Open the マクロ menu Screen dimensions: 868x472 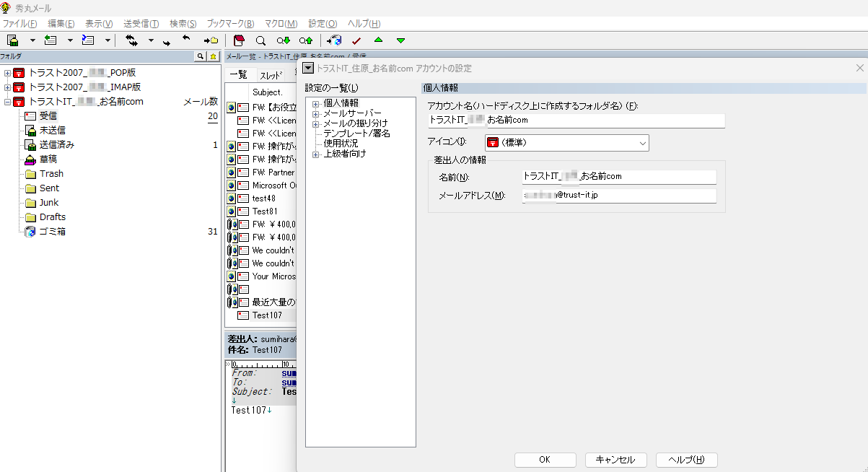pos(281,24)
